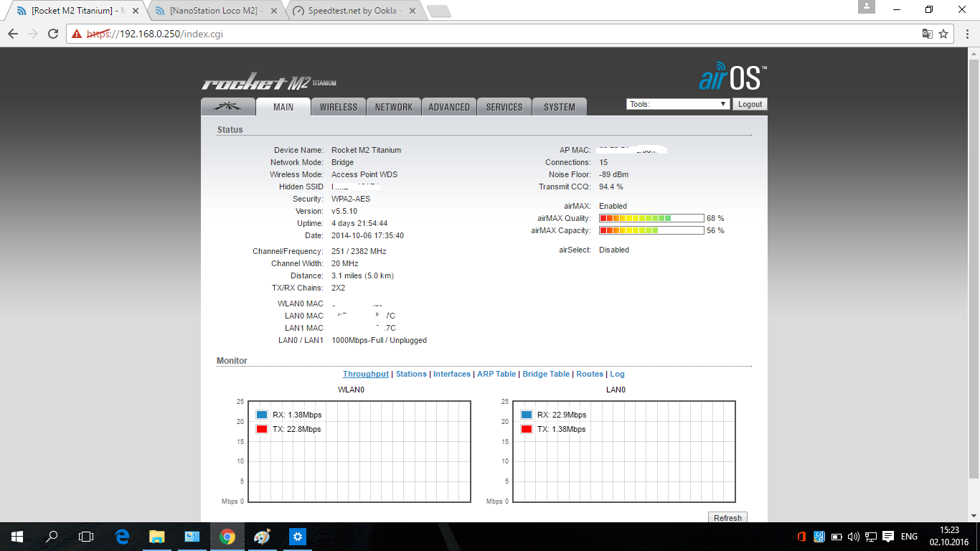Screen dimensions: 980x551
Task: Open the NETWORK tab
Action: click(x=394, y=107)
